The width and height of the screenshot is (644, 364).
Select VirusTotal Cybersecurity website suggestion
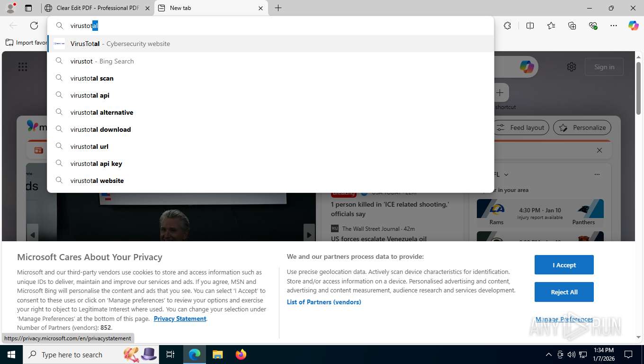point(270,44)
